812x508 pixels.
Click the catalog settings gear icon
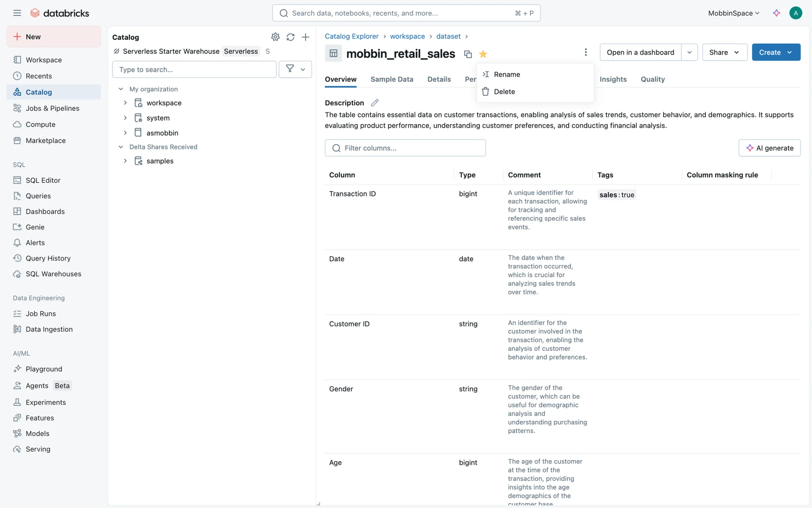(275, 37)
